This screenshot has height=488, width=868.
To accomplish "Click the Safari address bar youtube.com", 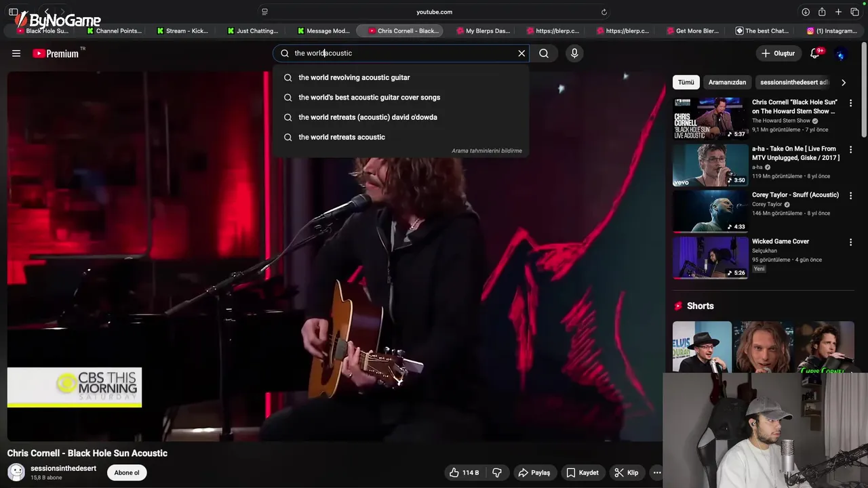I will 434,12.
